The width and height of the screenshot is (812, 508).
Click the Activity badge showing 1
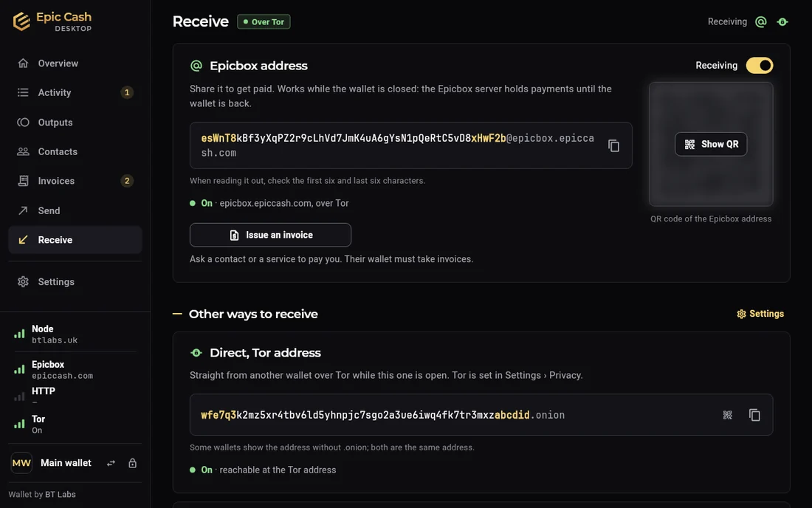127,93
